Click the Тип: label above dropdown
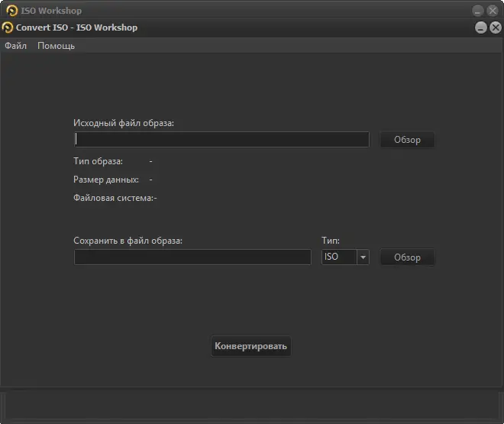The image size is (504, 424). tap(331, 241)
